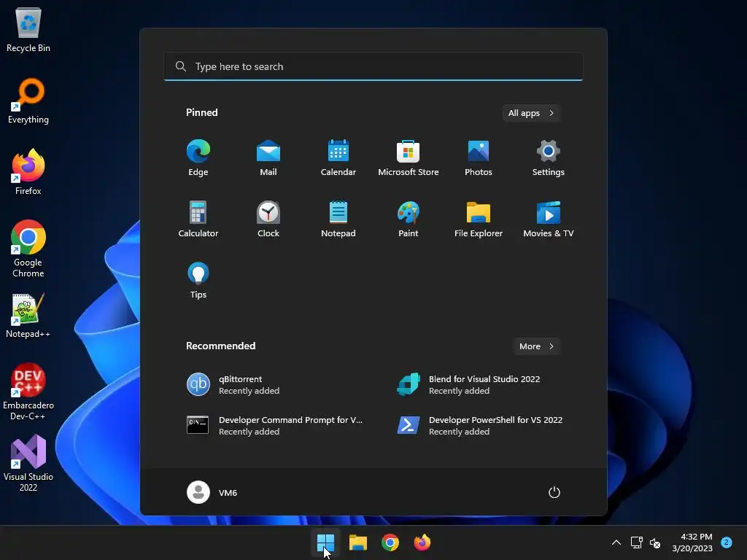Open File Explorer in pinned apps
This screenshot has width=747, height=560.
click(x=479, y=219)
